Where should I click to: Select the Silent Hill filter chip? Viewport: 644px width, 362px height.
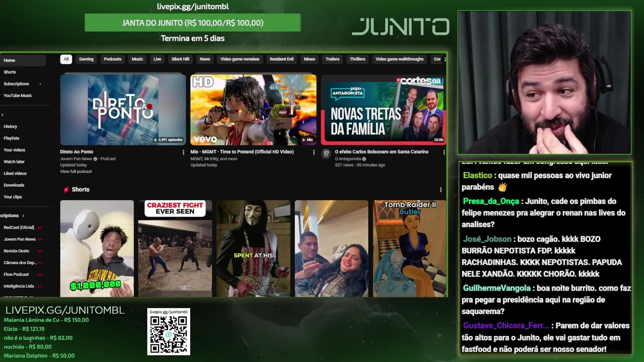[x=180, y=59]
